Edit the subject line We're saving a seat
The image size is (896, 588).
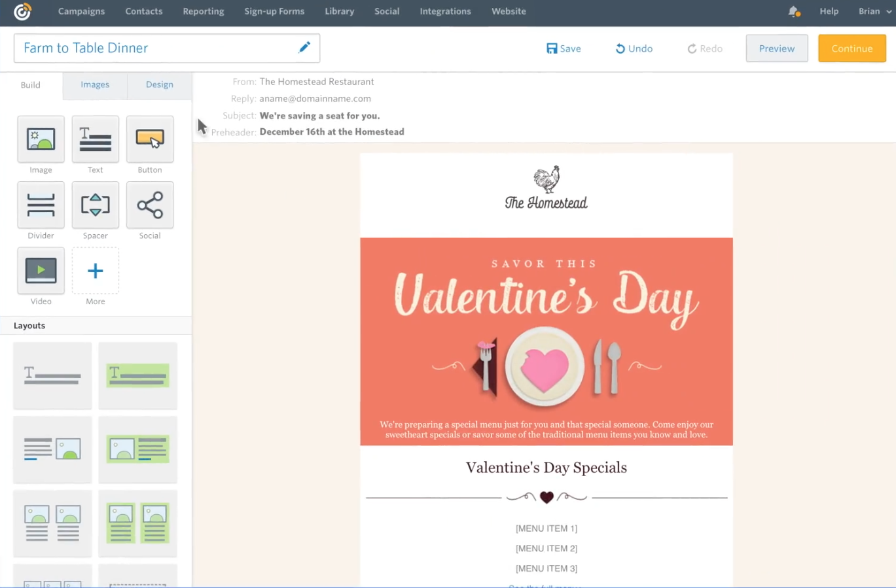click(x=319, y=116)
